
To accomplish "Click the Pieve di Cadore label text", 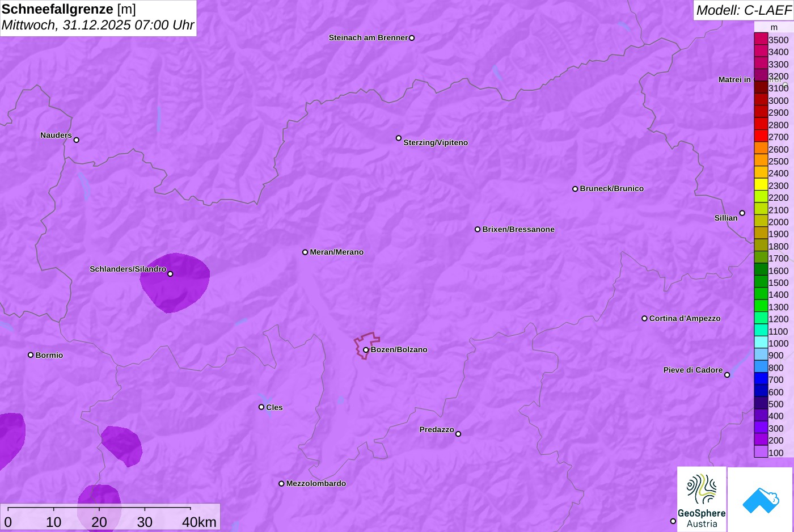I will 693,370.
